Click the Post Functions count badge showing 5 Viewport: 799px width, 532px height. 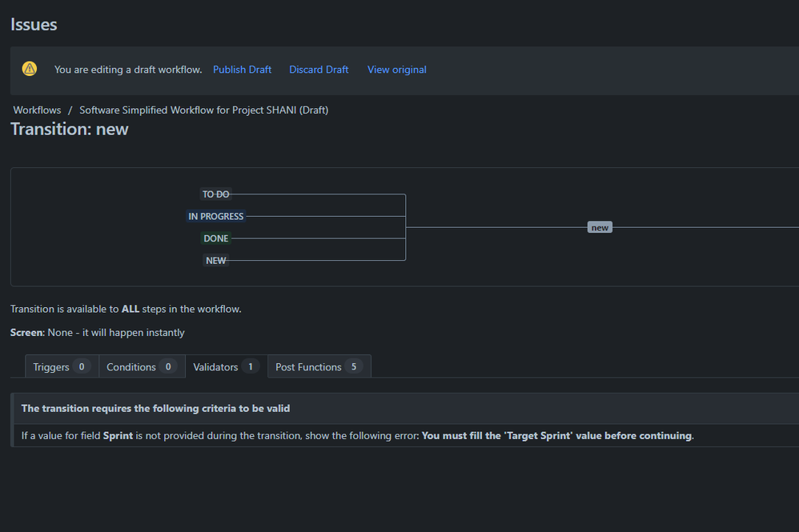(353, 366)
